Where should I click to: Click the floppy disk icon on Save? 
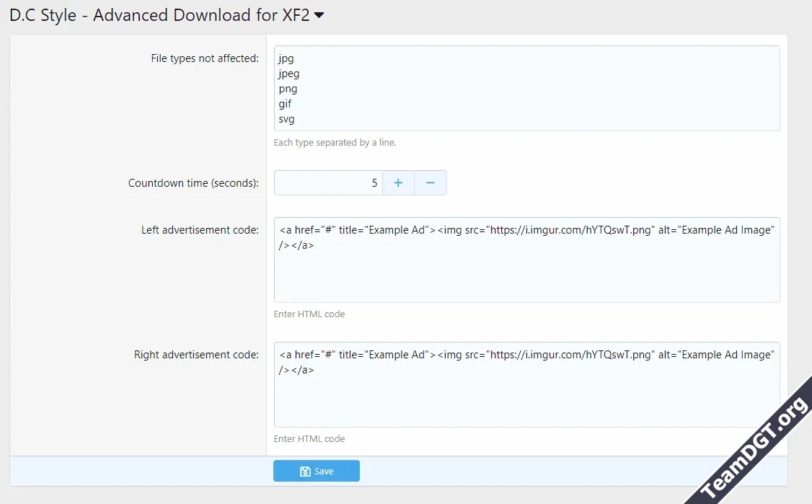[305, 472]
